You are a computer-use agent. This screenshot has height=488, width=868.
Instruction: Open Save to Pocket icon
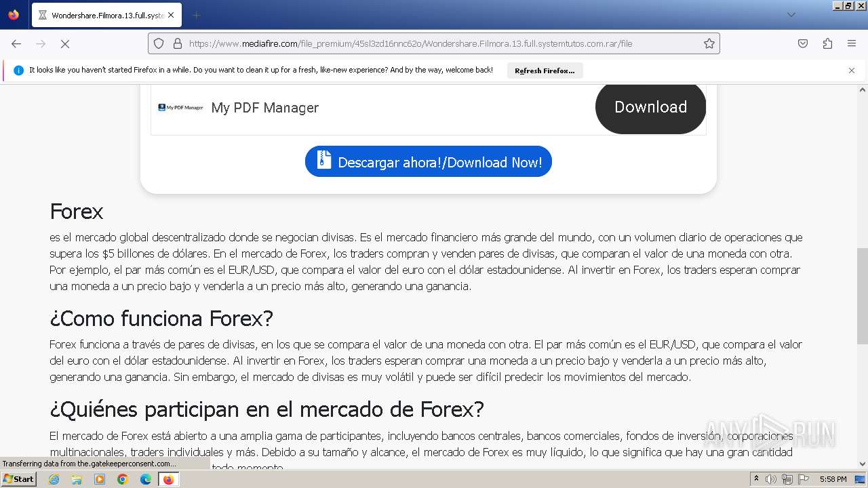click(803, 43)
